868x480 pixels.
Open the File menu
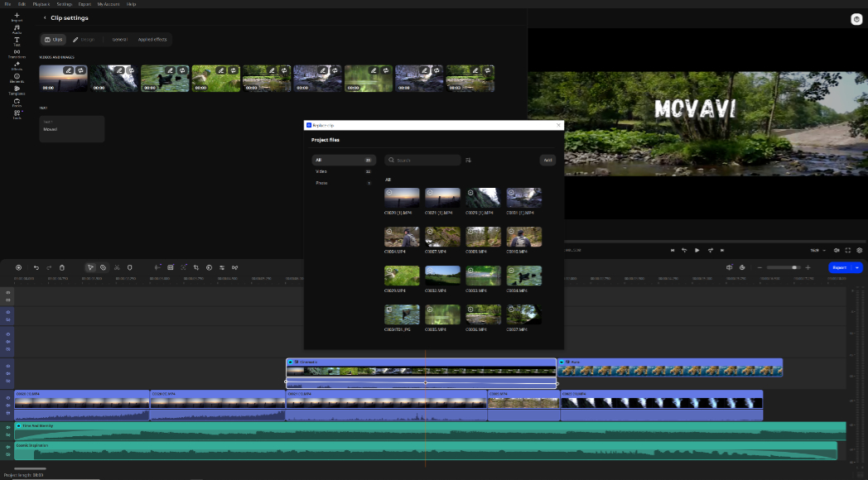[x=7, y=4]
